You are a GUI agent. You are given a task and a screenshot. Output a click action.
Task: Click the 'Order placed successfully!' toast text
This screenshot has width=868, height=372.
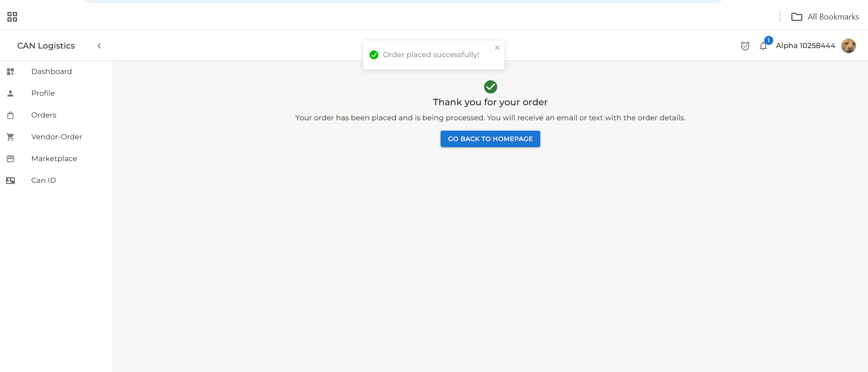click(431, 54)
